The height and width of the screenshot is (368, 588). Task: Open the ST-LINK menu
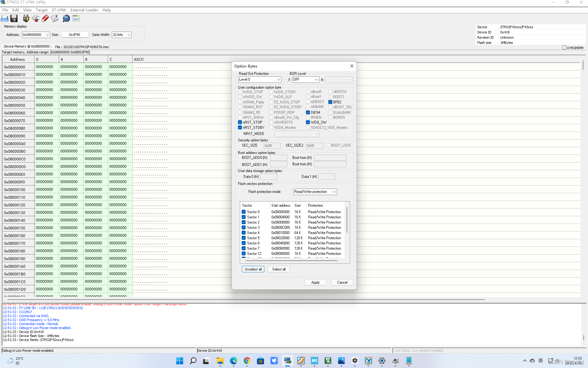click(59, 10)
